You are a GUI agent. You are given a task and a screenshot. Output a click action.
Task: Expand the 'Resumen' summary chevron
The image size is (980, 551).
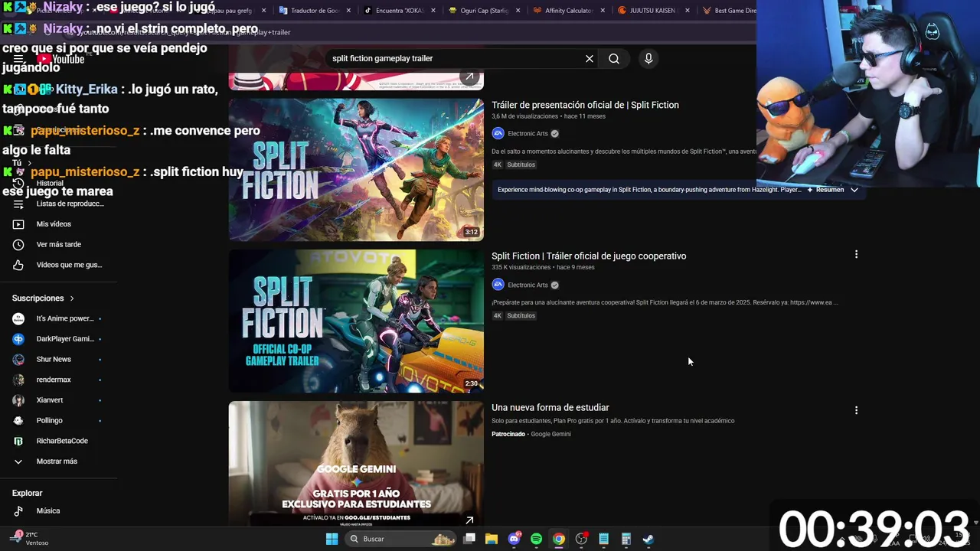854,190
